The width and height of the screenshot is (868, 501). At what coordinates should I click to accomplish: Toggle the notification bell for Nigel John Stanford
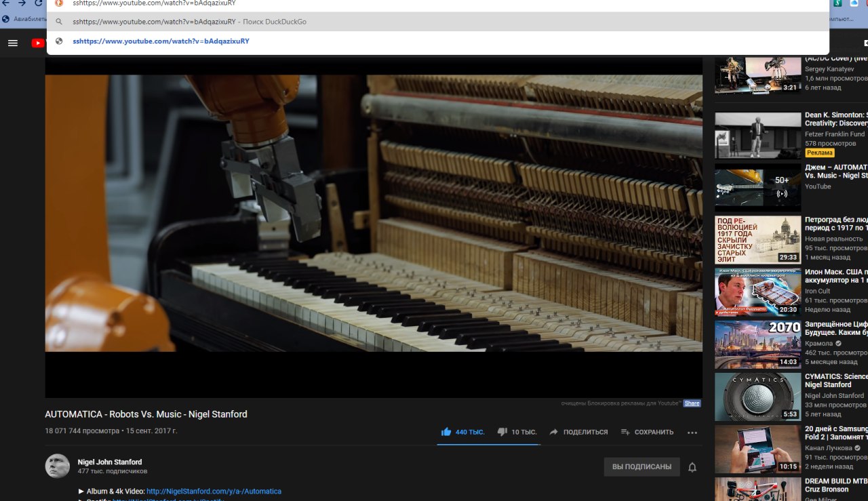click(692, 467)
